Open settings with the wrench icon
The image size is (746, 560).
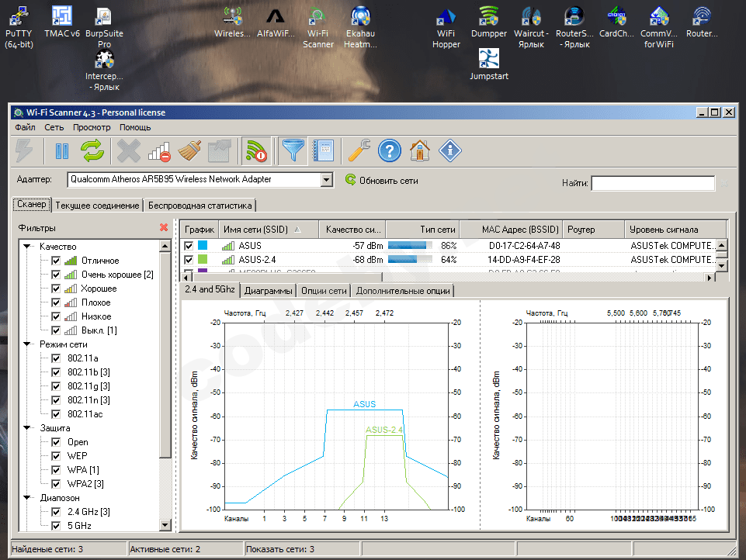tap(359, 150)
